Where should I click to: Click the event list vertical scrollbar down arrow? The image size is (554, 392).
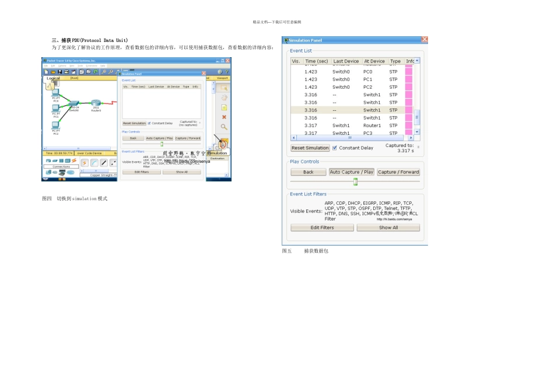pos(418,132)
